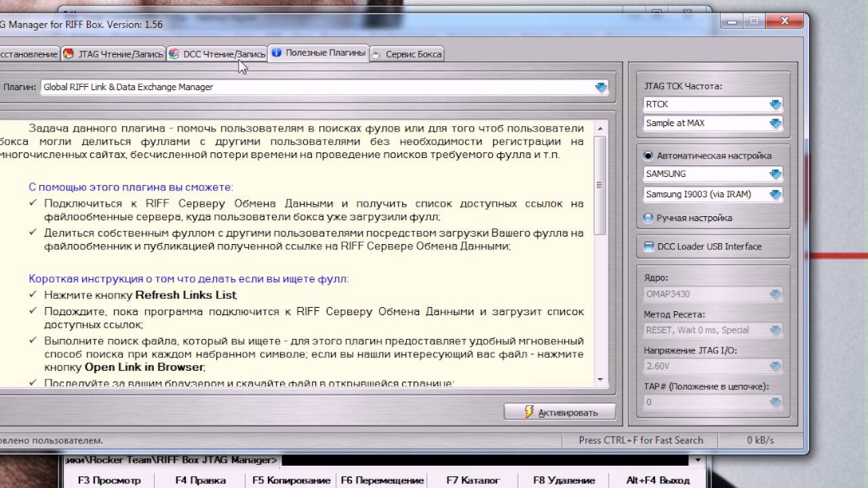
Task: Select the Полезные Плагины tab
Action: tap(319, 53)
